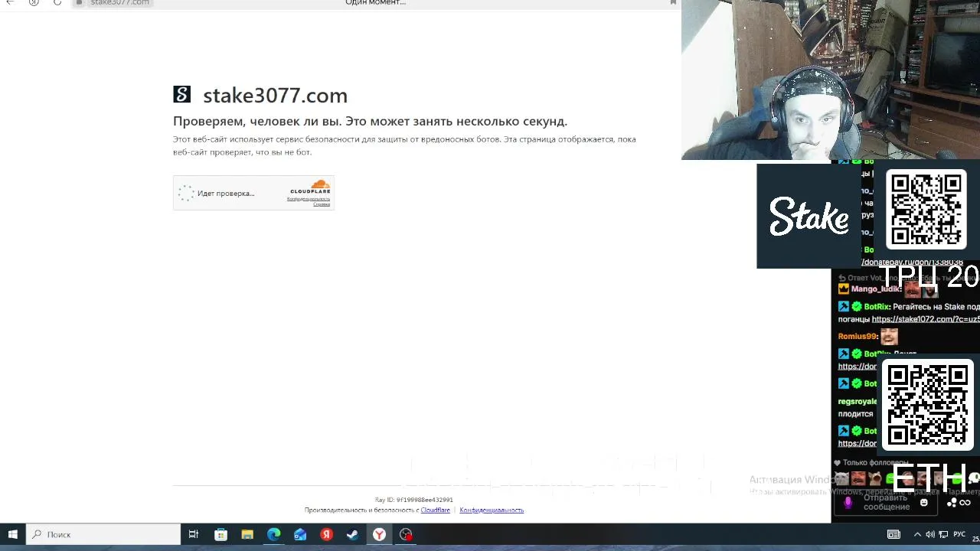Click the Поиск taskbar search box
The width and height of the screenshot is (980, 551).
click(103, 534)
